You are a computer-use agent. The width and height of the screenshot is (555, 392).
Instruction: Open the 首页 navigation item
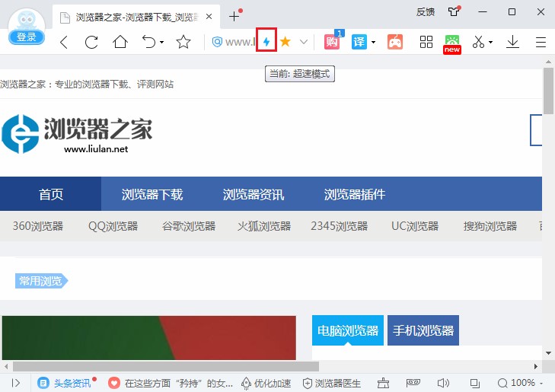click(x=50, y=194)
